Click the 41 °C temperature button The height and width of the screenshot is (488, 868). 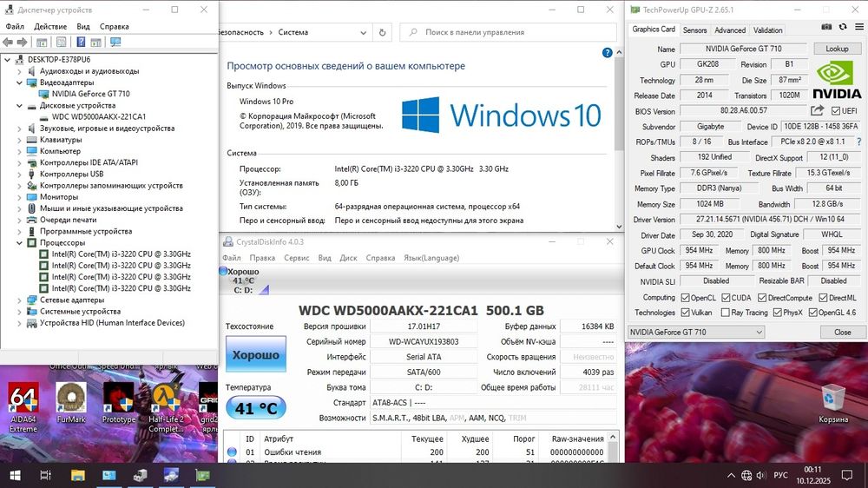[x=256, y=408]
